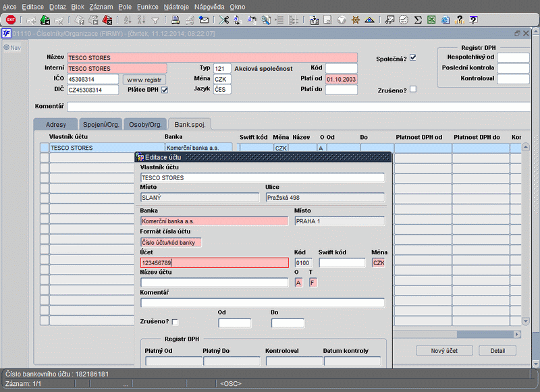Click the funnel filter icon

(155, 21)
